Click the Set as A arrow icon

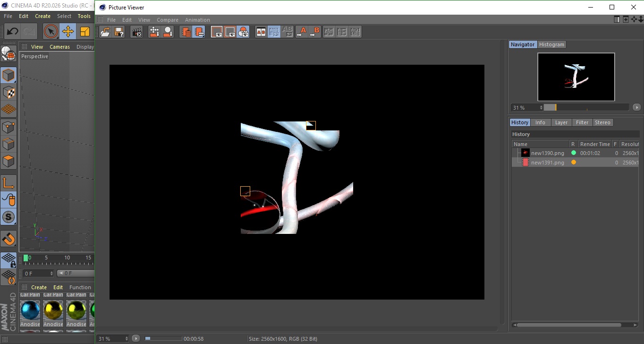[x=301, y=32]
